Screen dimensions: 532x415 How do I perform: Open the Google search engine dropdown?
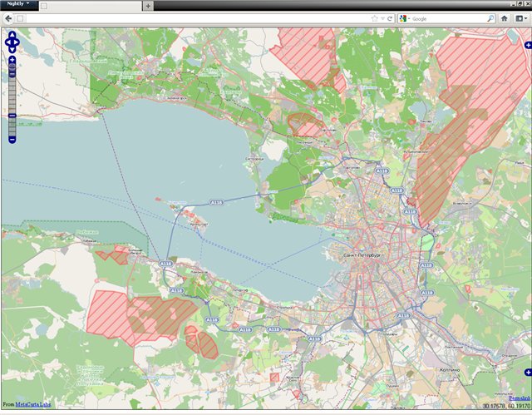tap(405, 18)
